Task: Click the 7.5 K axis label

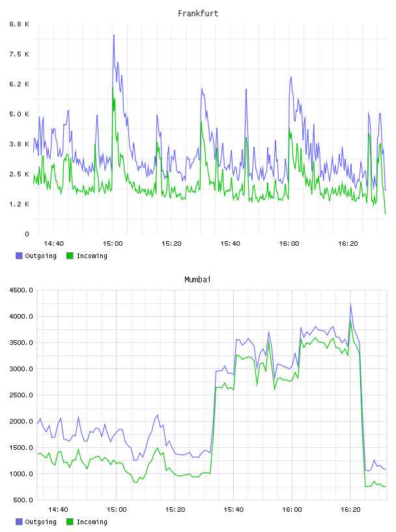Action: pos(19,54)
